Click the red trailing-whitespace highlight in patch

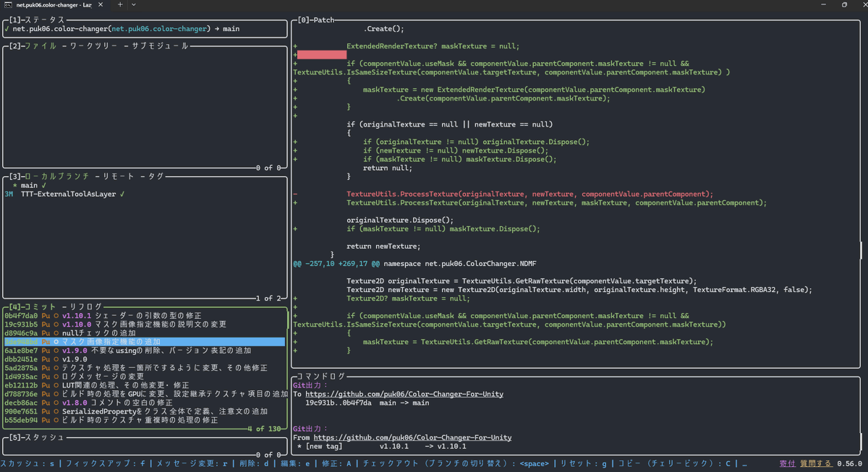pyautogui.click(x=322, y=54)
